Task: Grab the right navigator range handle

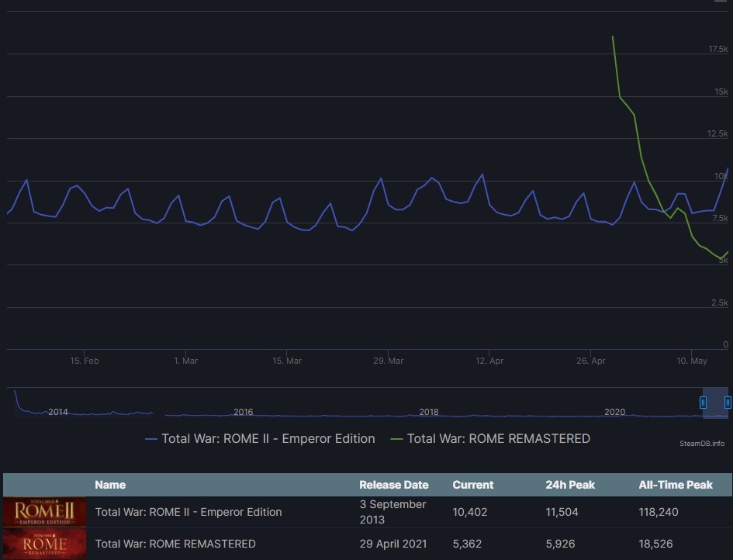Action: (x=728, y=402)
